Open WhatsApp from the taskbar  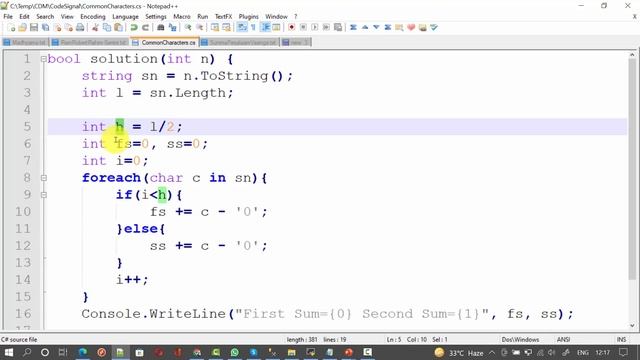[x=234, y=352]
